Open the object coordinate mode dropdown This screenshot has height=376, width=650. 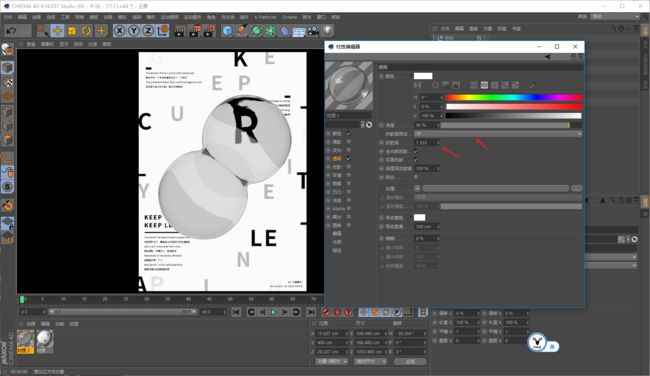(332, 361)
